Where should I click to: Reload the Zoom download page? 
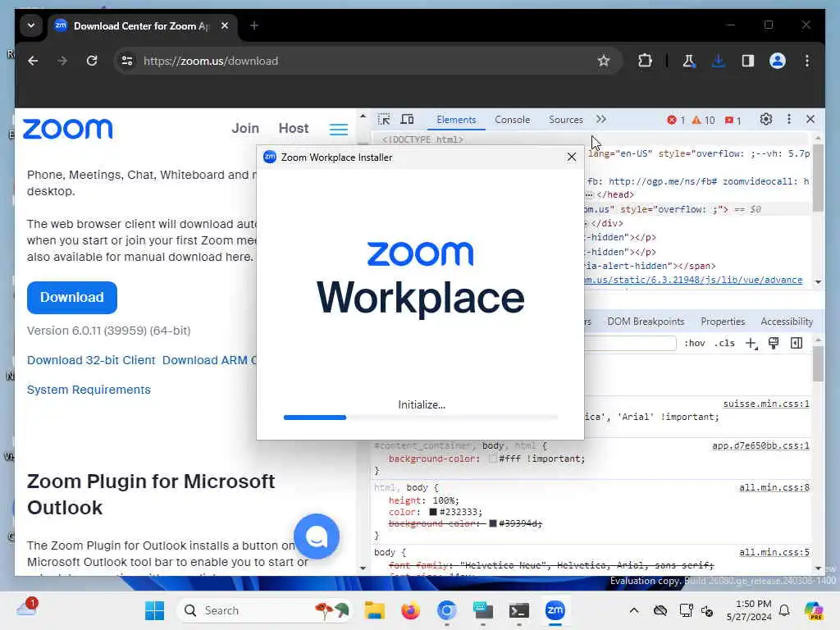click(92, 61)
